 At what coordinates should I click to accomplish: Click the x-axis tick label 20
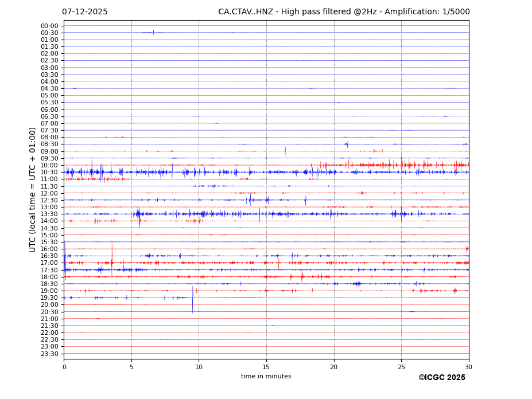[333, 367]
